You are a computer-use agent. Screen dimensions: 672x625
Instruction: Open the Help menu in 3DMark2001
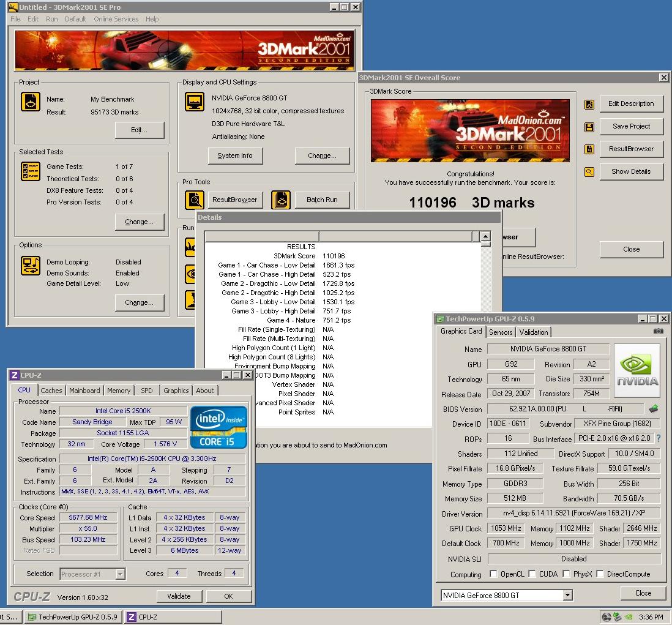(152, 19)
